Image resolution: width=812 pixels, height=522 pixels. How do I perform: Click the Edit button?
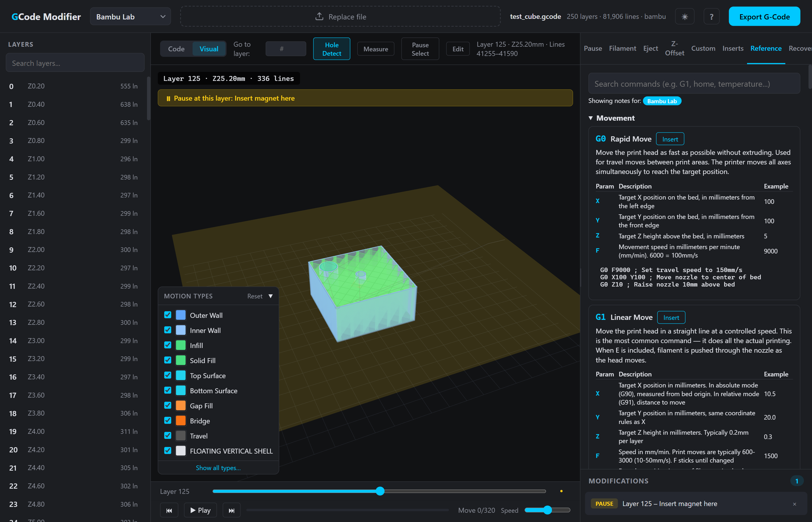(458, 49)
